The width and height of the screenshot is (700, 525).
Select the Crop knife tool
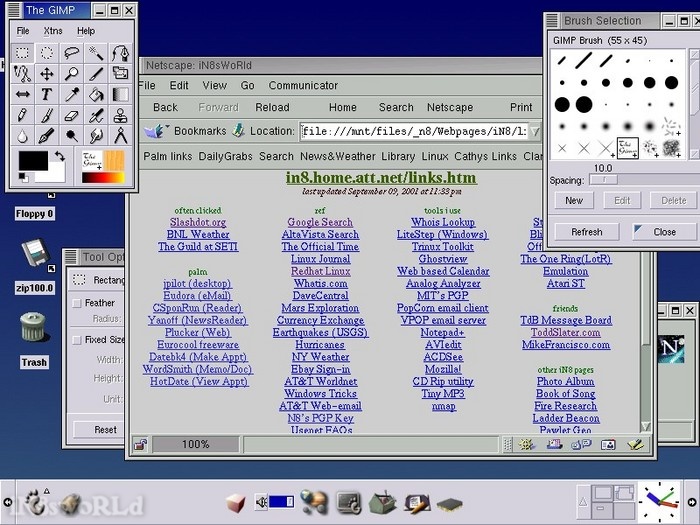tap(96, 74)
